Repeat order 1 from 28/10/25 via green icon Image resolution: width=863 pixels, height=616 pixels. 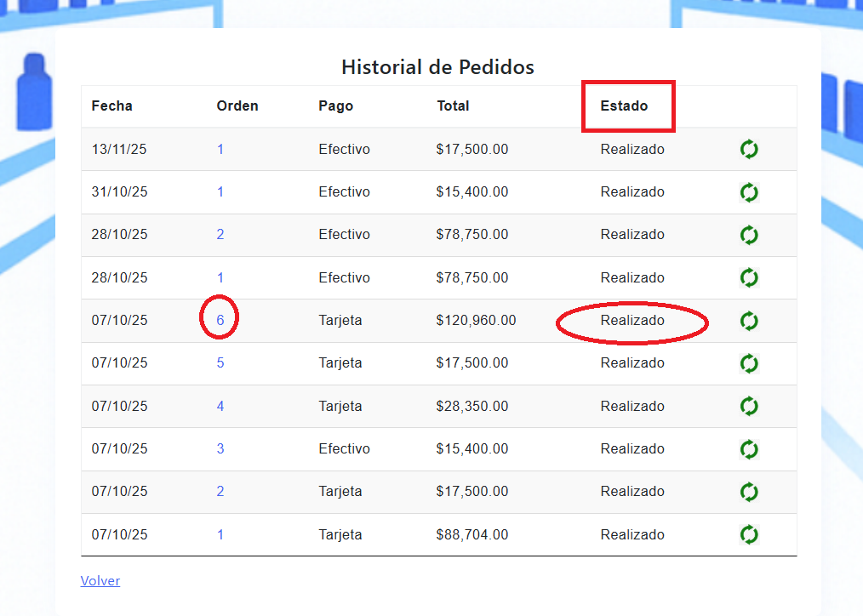(748, 277)
